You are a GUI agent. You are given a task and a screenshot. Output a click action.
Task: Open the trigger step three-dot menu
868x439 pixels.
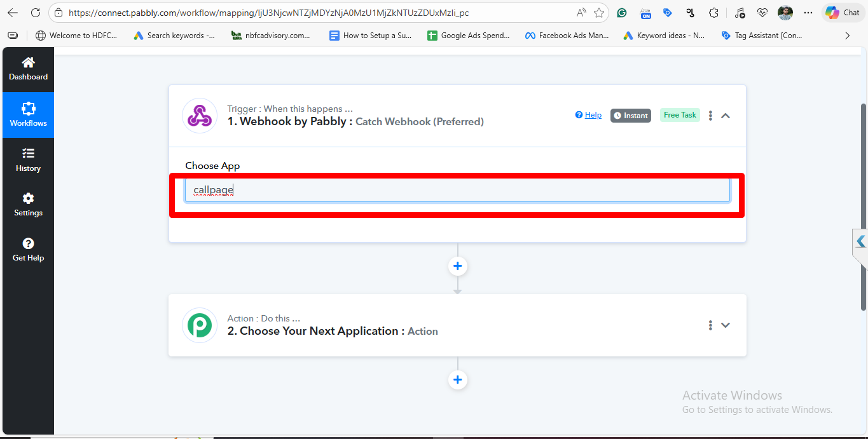pyautogui.click(x=710, y=116)
